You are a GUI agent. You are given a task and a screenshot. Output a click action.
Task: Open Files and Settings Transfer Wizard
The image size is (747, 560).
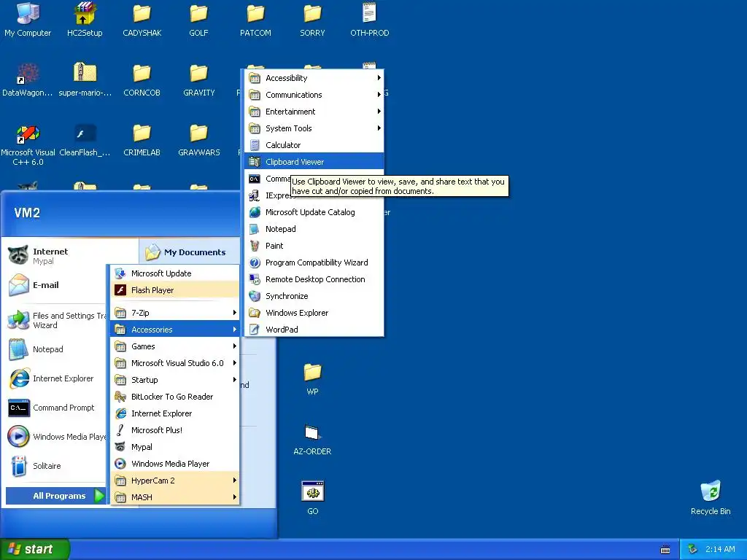tap(55, 321)
